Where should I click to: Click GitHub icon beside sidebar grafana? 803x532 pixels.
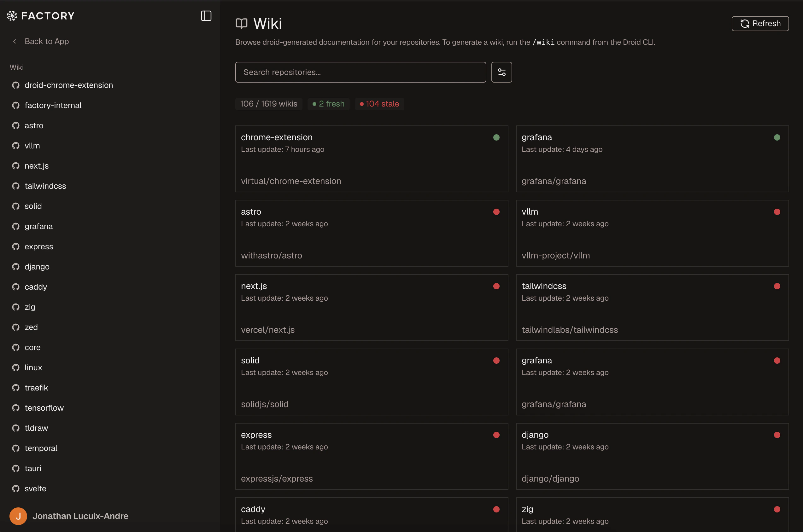[x=16, y=226]
